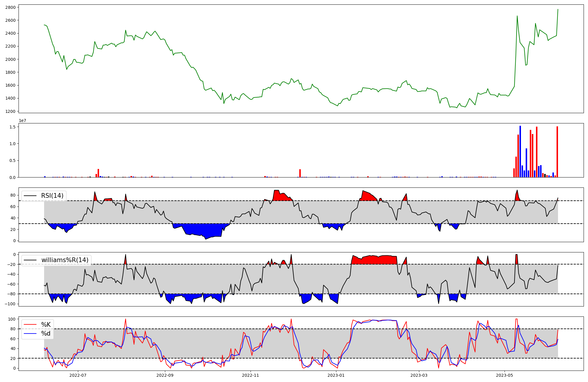The width and height of the screenshot is (588, 382).
Task: Click the williams%R(14) legend label
Action: click(65, 260)
